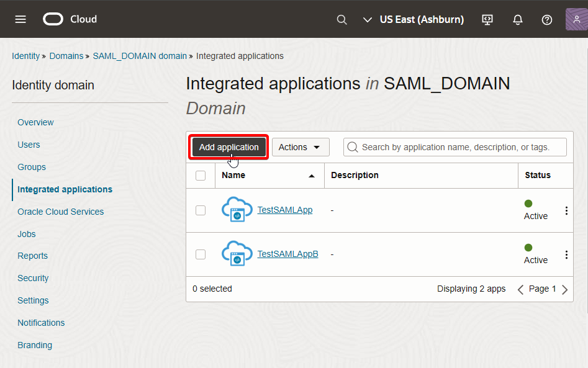Screen dimensions: 588x368
Task: Open TestSAMLApp row three-dot menu
Action: click(566, 210)
